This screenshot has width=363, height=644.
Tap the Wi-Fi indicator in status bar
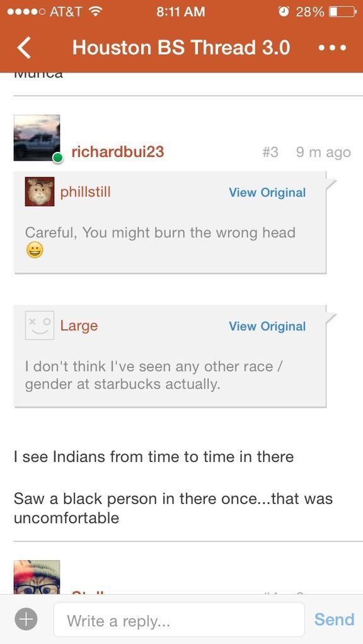pos(96,11)
